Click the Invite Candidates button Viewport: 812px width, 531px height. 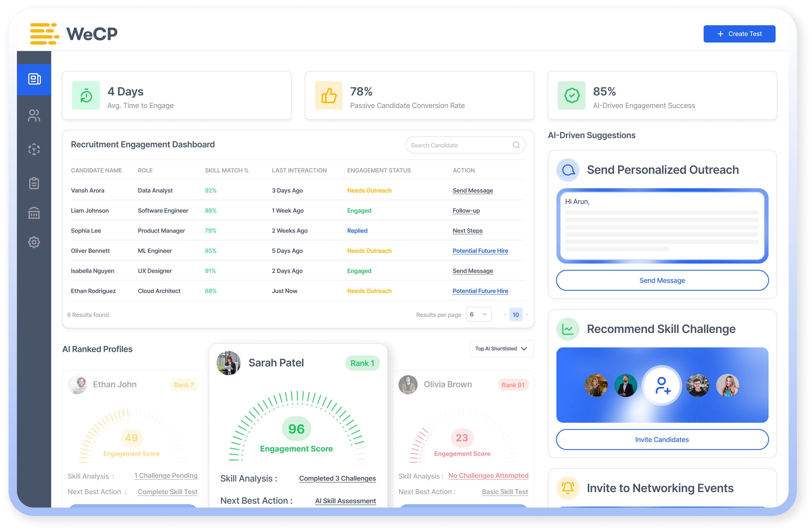pyautogui.click(x=662, y=440)
